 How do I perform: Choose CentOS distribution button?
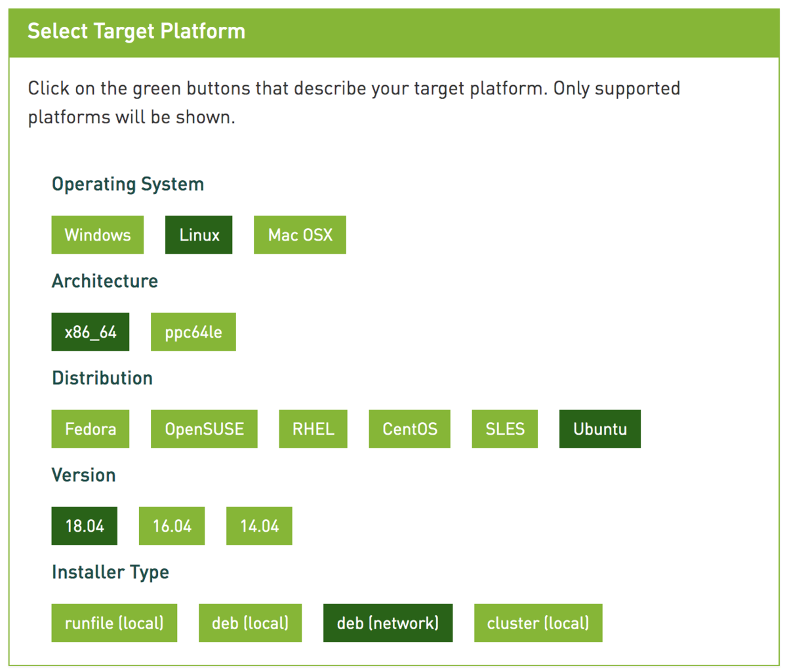pyautogui.click(x=409, y=429)
